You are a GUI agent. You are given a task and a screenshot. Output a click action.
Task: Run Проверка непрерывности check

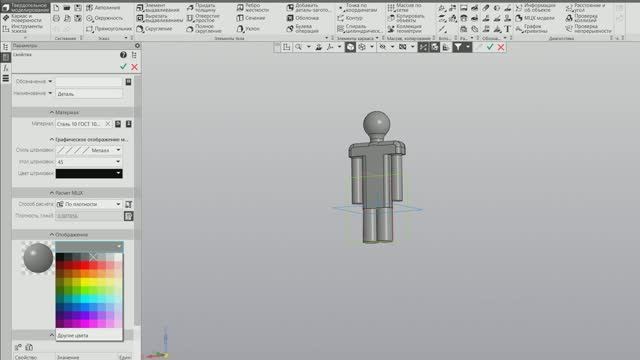(x=589, y=29)
